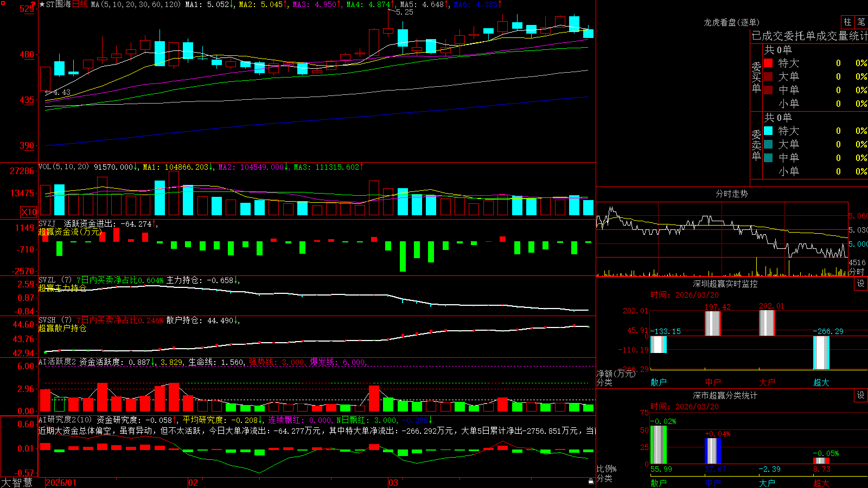Click the AI活跃度2 indicator name

coord(58,362)
